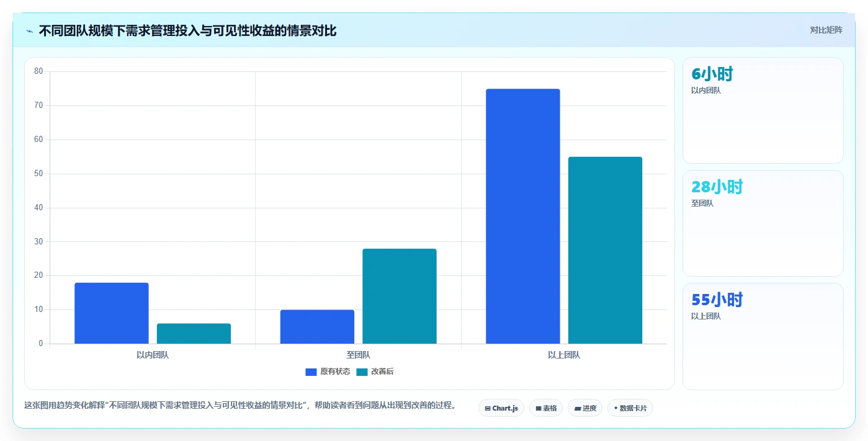
Task: Click the 原有状态 bar for 以上团队
Action: pyautogui.click(x=523, y=216)
